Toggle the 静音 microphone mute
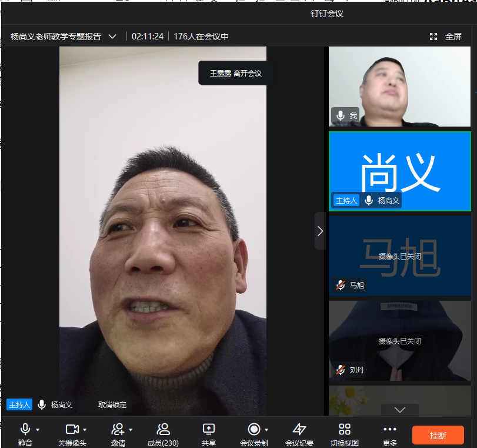 (25, 429)
